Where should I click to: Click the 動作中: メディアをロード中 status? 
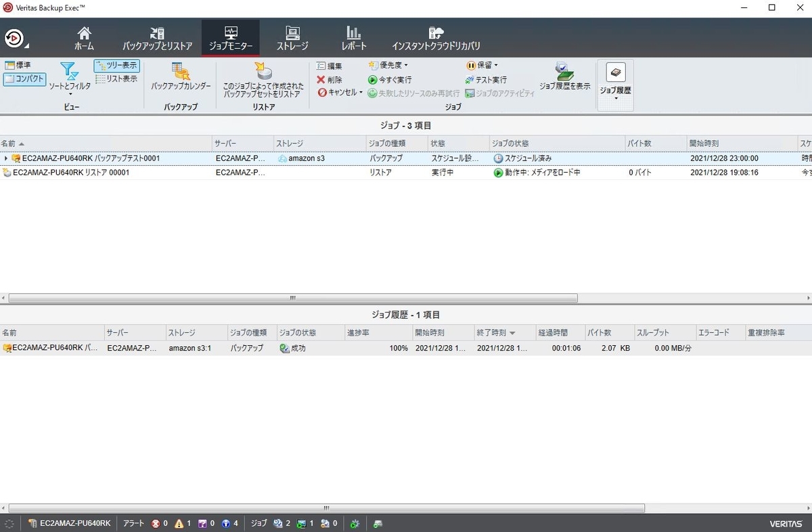(x=537, y=173)
